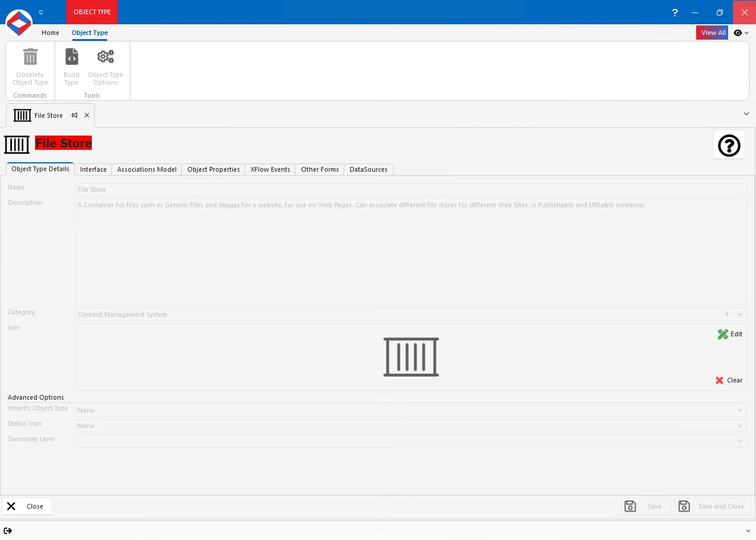The image size is (756, 540).
Task: Click the Close button at bottom left
Action: click(x=27, y=506)
